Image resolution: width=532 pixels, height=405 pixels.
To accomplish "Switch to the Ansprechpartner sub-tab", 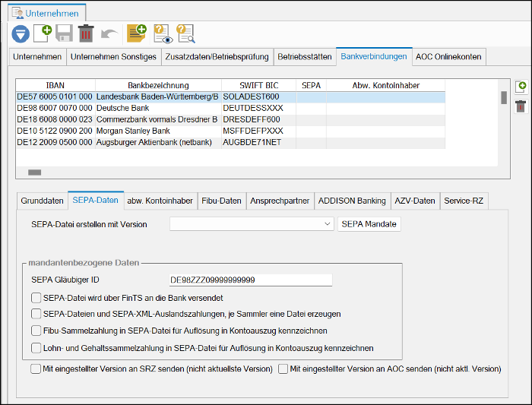I will 280,201.
